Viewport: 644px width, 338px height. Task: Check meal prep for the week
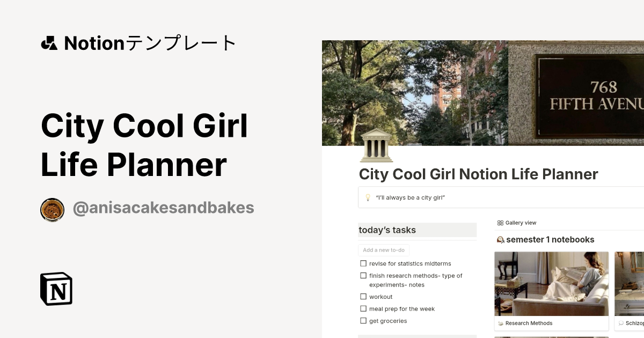pyautogui.click(x=363, y=308)
